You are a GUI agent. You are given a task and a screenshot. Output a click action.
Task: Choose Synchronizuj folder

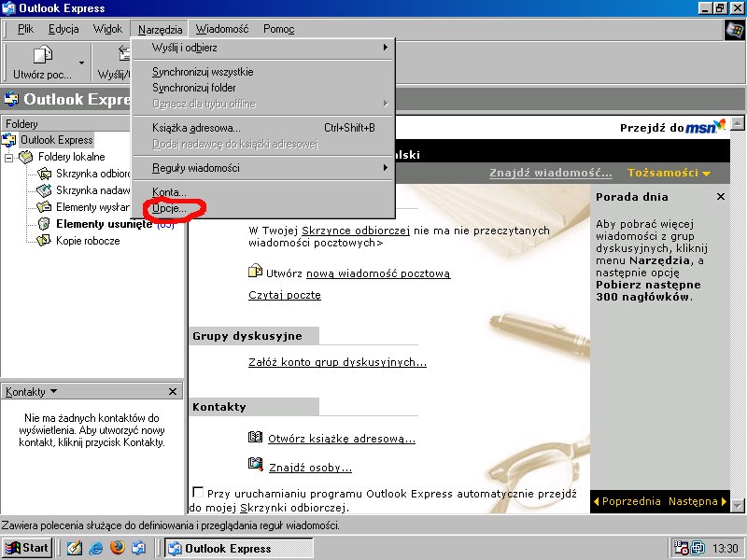point(263,88)
